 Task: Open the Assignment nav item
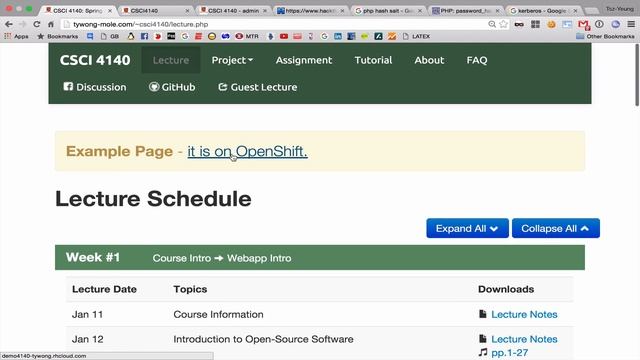point(304,60)
